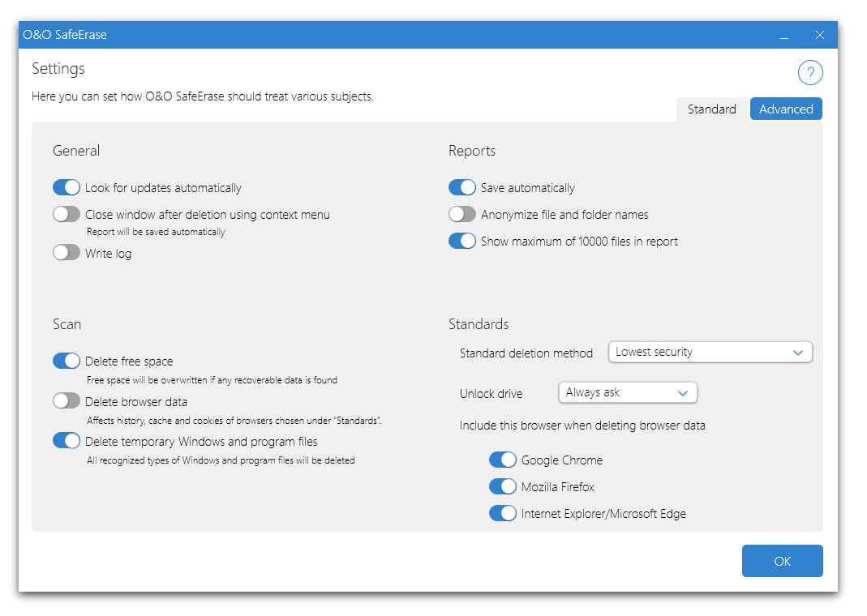Viewport: 867px width, 616px height.
Task: Switch to the Advanced tab
Action: (x=785, y=109)
